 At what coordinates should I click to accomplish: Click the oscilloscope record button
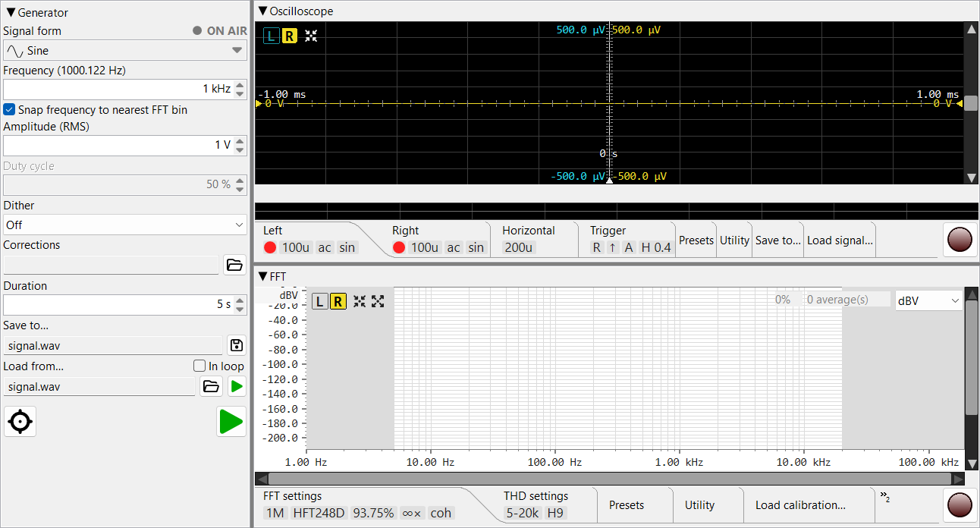click(x=960, y=240)
